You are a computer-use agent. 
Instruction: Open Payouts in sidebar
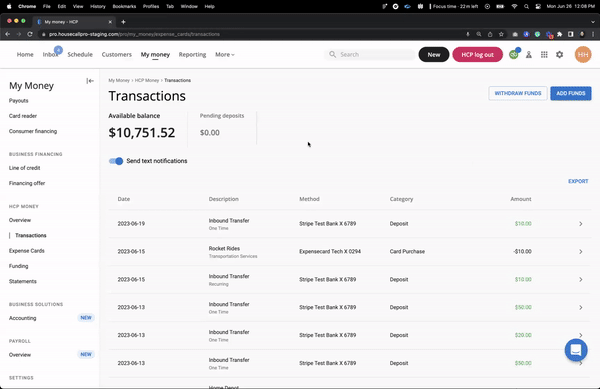tap(19, 101)
